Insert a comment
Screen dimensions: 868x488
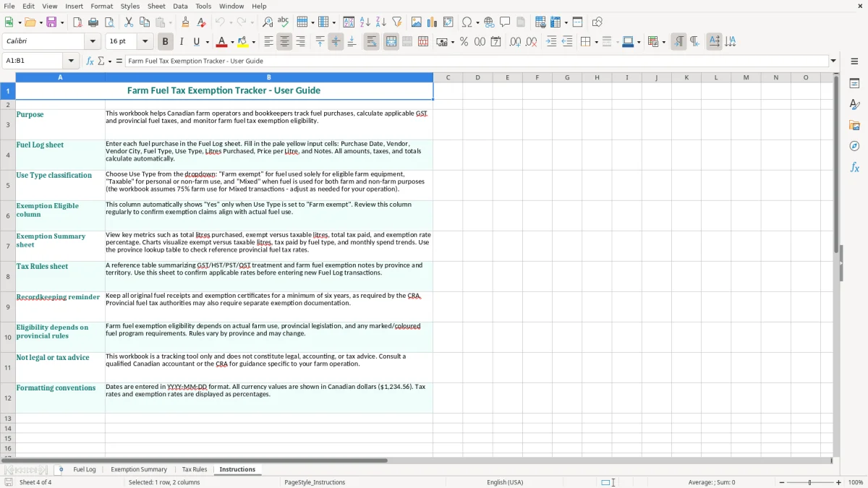pyautogui.click(x=505, y=22)
